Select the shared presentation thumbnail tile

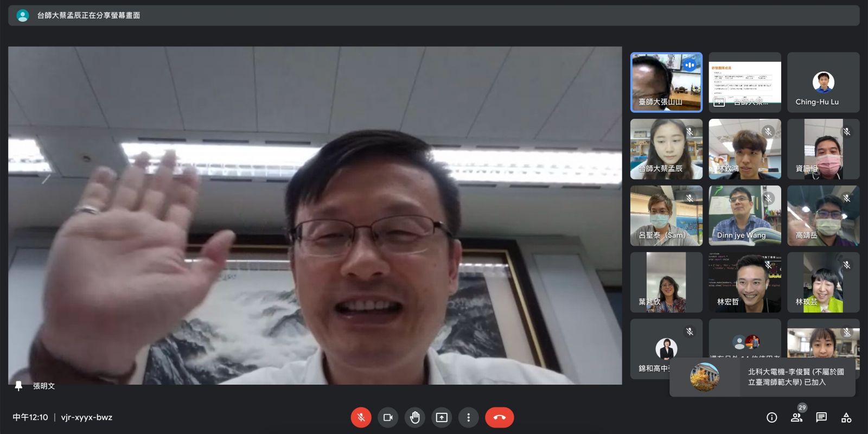click(x=745, y=82)
